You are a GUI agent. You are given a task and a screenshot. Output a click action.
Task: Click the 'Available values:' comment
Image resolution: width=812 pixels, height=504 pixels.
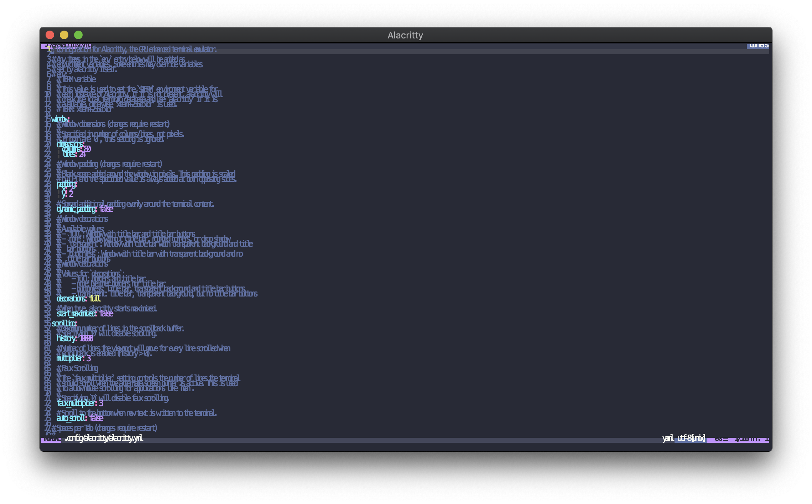coord(80,229)
